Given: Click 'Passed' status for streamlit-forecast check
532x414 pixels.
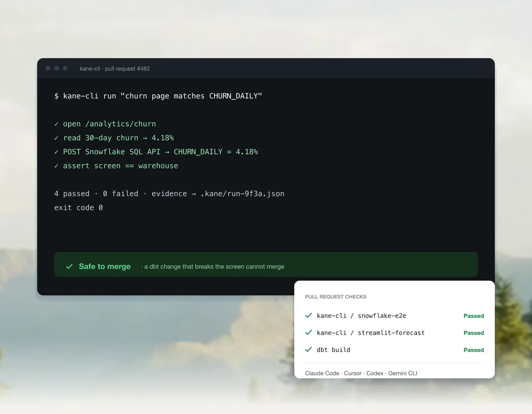Looking at the screenshot, I should click(474, 333).
